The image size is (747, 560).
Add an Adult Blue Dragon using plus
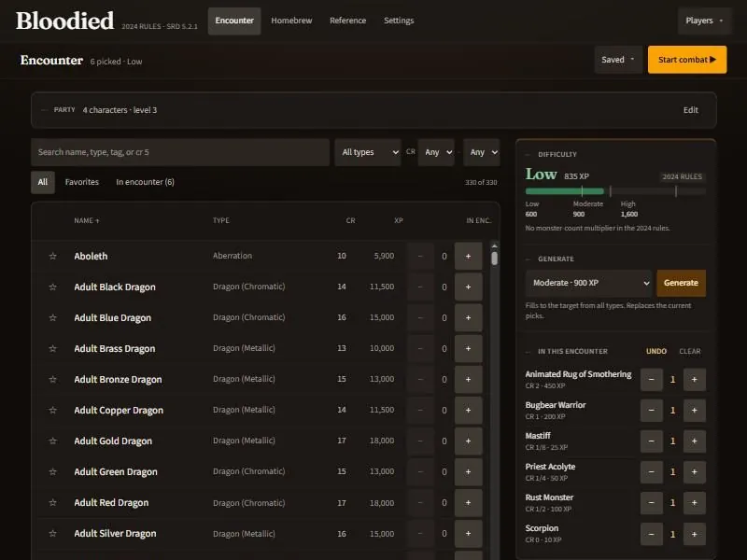(469, 317)
